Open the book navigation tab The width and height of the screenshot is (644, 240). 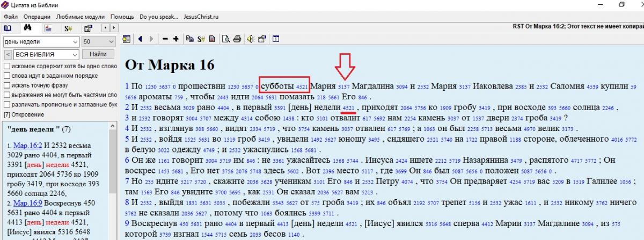(8, 28)
